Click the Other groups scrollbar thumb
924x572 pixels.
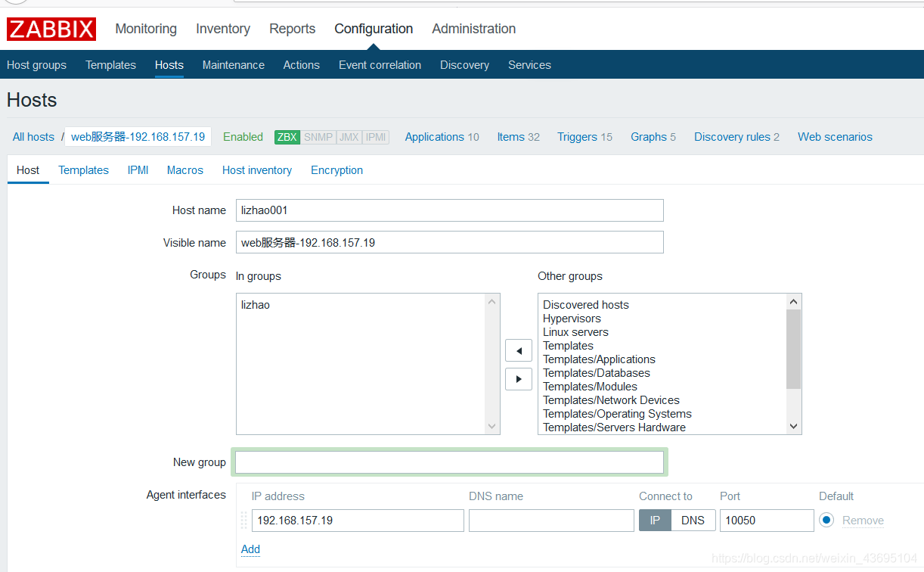[793, 350]
